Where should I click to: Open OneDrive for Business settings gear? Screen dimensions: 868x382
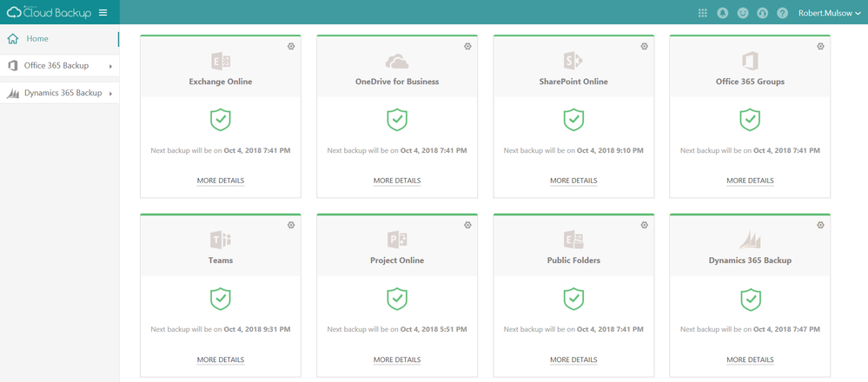(x=467, y=46)
